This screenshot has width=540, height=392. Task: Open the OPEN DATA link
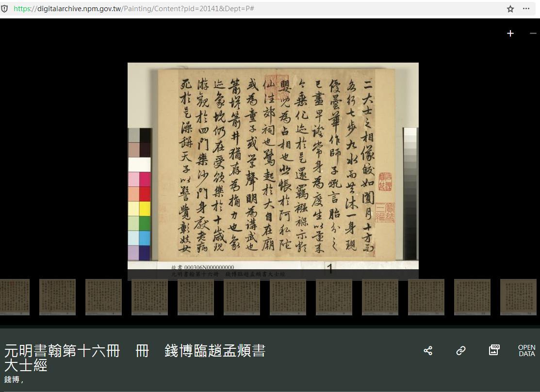coord(526,350)
